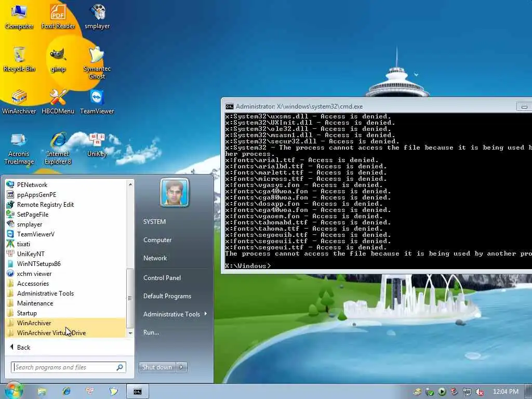Expand Administrative Tools submenu arrow
The height and width of the screenshot is (399, 532).
click(206, 314)
